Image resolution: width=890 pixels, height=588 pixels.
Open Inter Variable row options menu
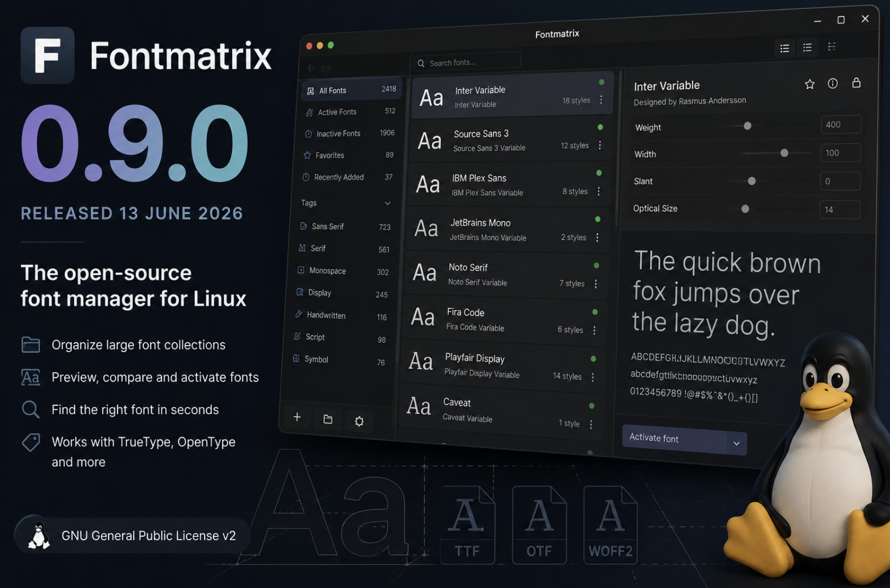[601, 99]
